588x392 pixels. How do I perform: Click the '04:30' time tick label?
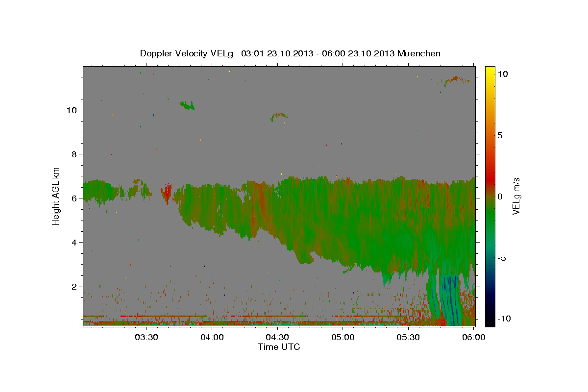pyautogui.click(x=277, y=337)
